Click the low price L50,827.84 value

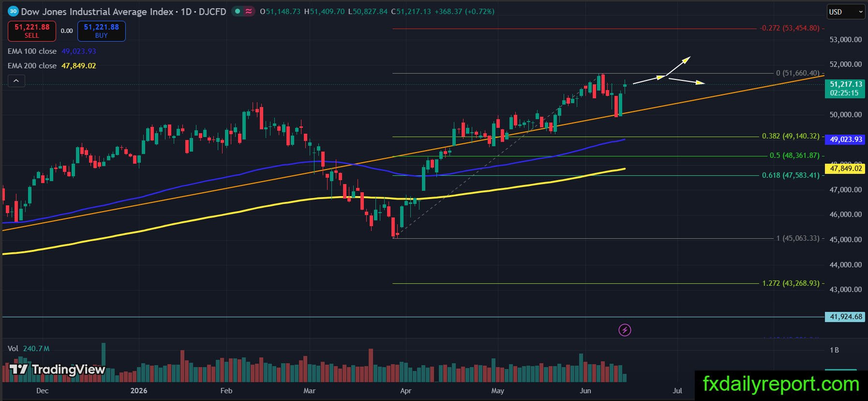click(x=368, y=12)
